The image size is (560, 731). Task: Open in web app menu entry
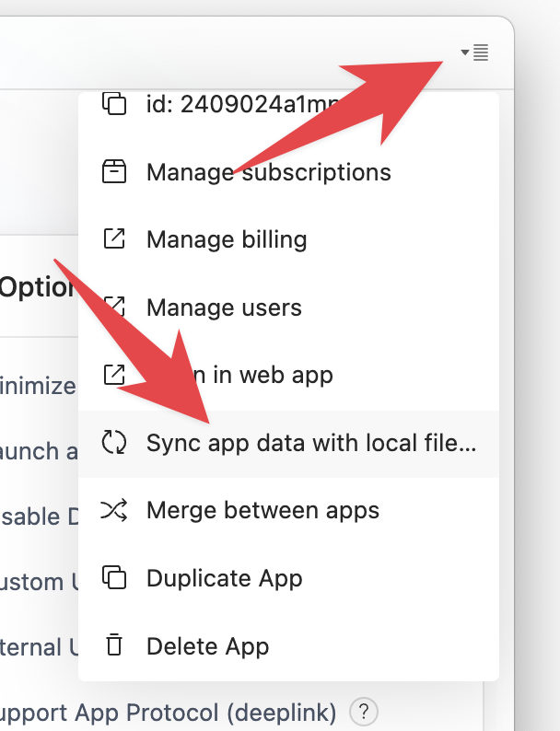click(288, 376)
